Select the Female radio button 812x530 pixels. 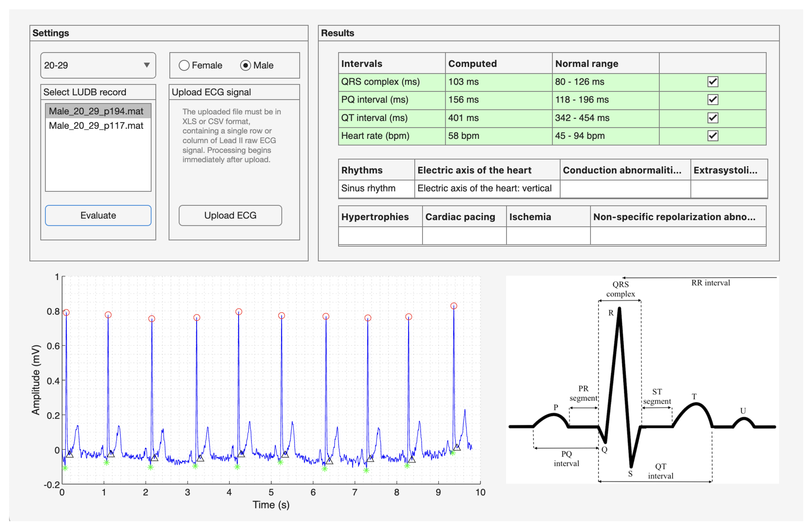pos(184,65)
